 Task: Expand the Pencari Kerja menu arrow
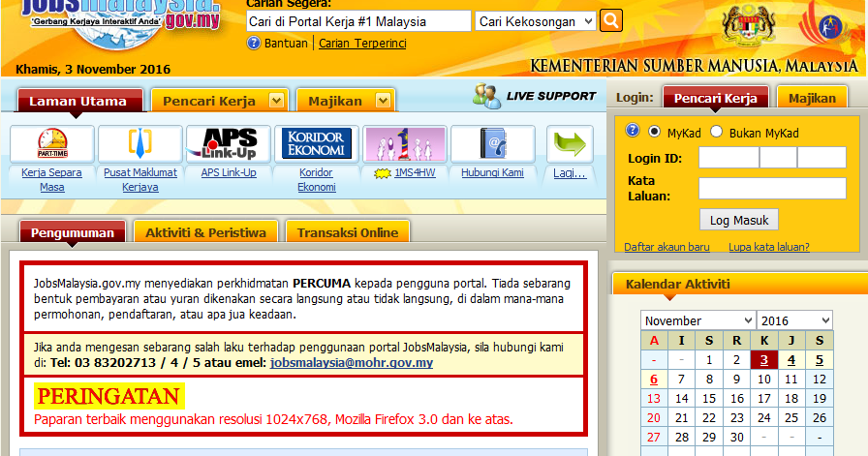276,101
